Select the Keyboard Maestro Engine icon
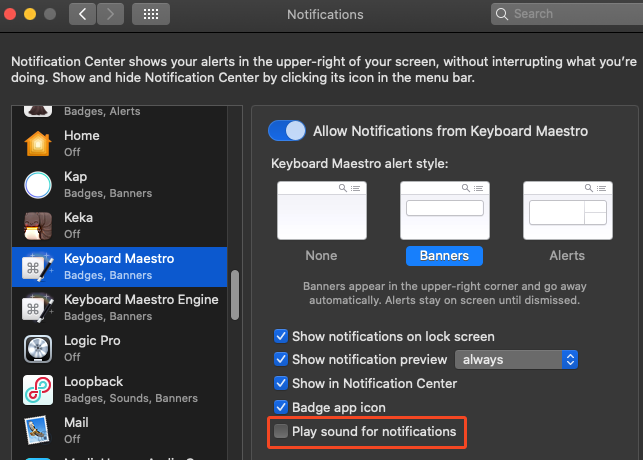Screen dimensions: 643x460 point(38,307)
